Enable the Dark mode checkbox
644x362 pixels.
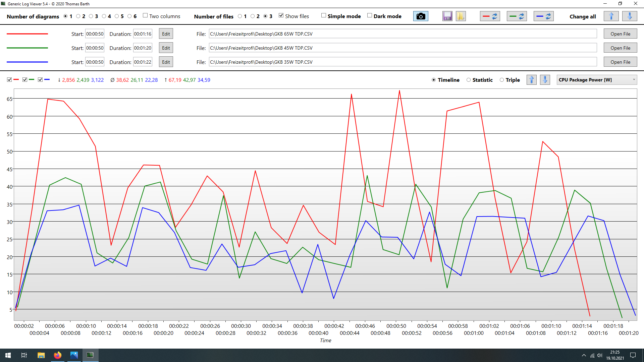(x=370, y=16)
